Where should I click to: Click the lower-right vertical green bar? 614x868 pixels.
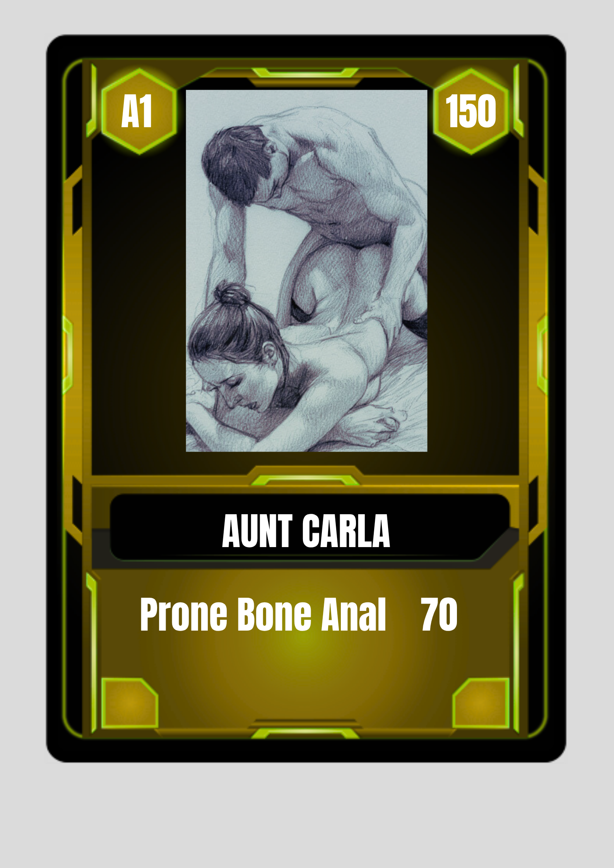[518, 653]
